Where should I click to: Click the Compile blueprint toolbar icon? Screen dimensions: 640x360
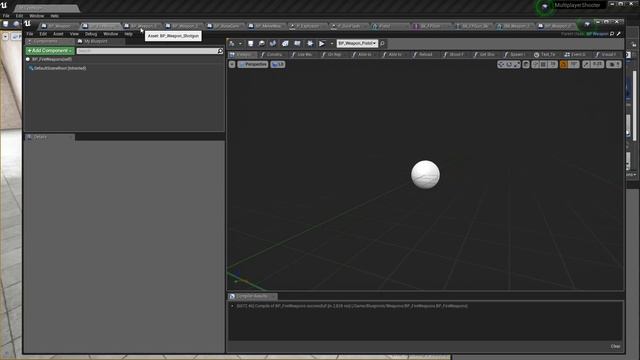pyautogui.click(x=232, y=43)
